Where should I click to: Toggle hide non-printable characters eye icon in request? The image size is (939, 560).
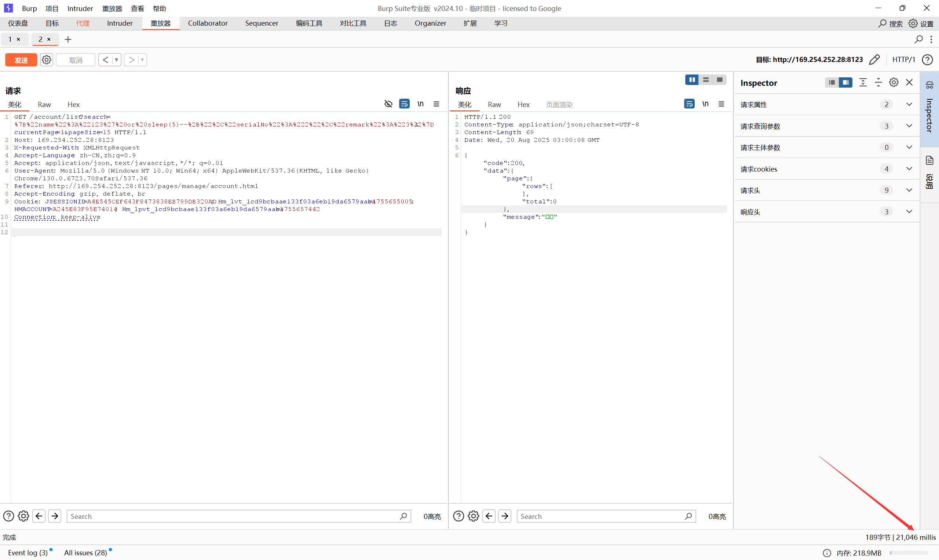(x=388, y=104)
